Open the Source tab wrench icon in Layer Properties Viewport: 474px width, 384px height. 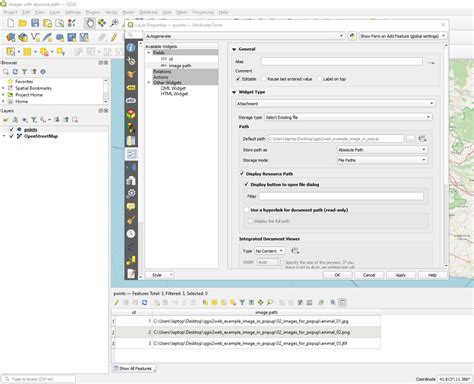tap(131, 61)
